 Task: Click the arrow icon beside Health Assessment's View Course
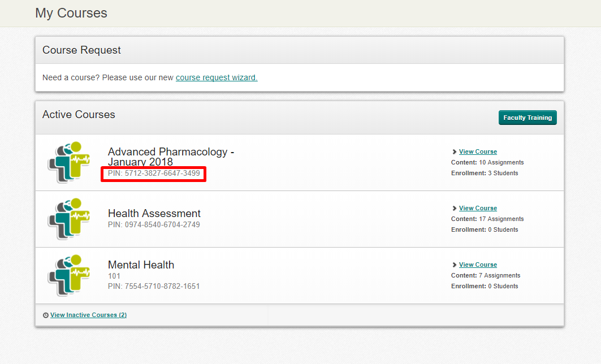[x=455, y=208]
